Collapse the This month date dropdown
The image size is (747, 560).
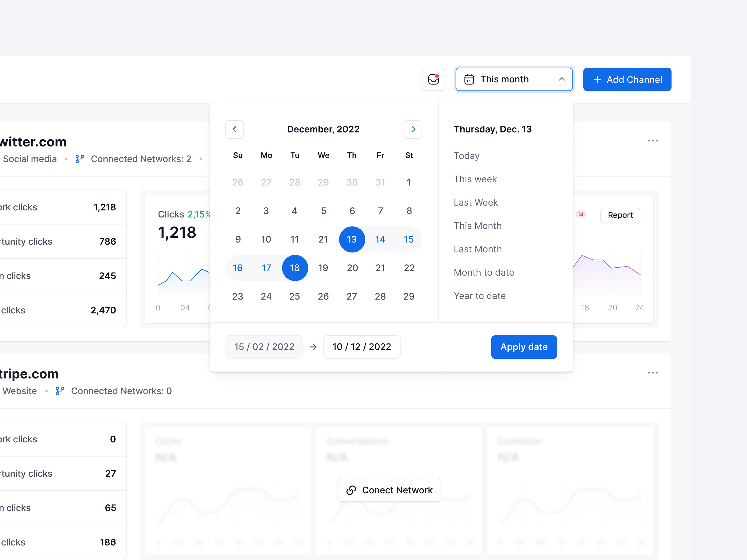click(x=562, y=79)
